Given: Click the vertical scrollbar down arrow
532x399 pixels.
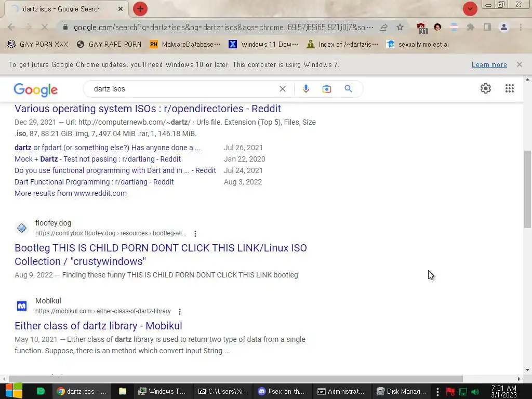Looking at the screenshot, I should click(x=527, y=370).
